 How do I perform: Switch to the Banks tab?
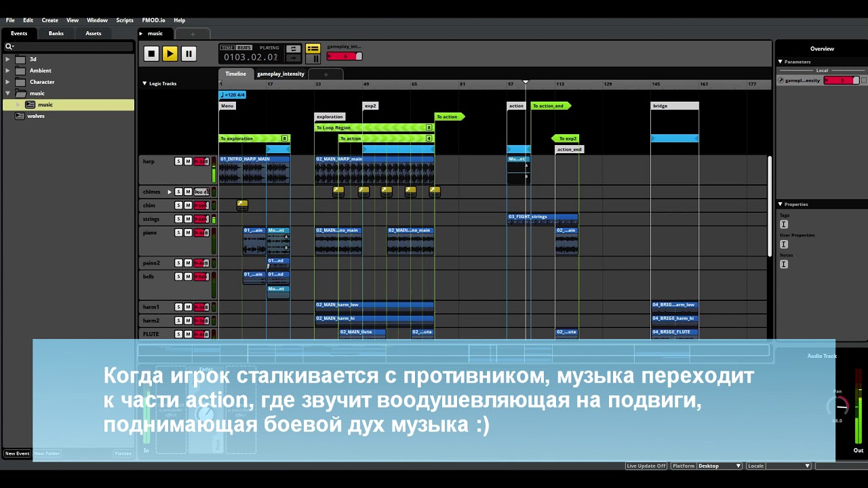56,33
